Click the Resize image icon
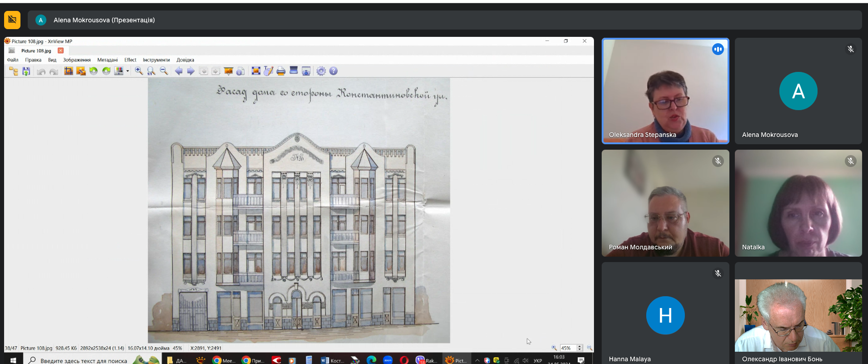 (81, 71)
